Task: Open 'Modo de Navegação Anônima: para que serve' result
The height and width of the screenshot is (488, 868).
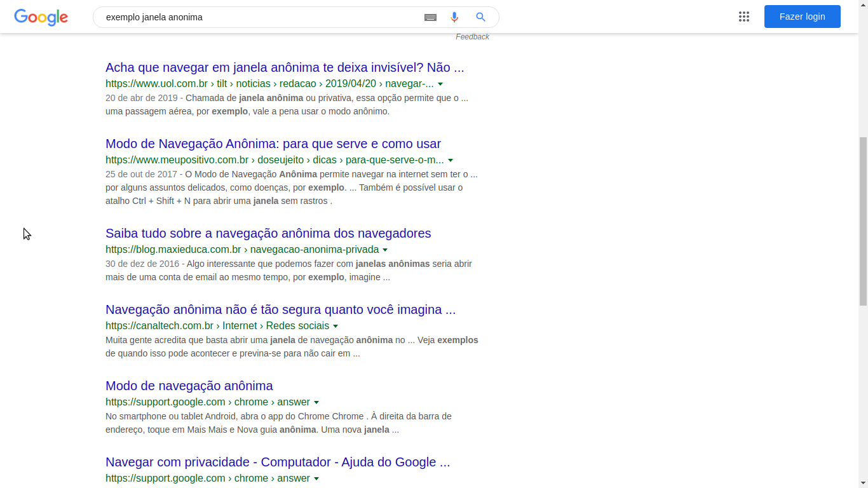Action: [x=273, y=144]
